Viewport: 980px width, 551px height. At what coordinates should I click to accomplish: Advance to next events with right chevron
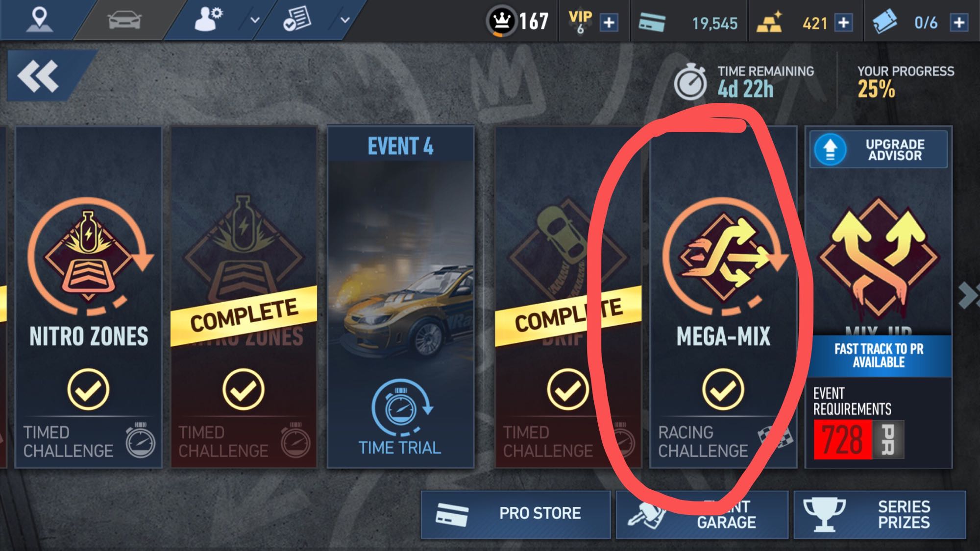[968, 295]
